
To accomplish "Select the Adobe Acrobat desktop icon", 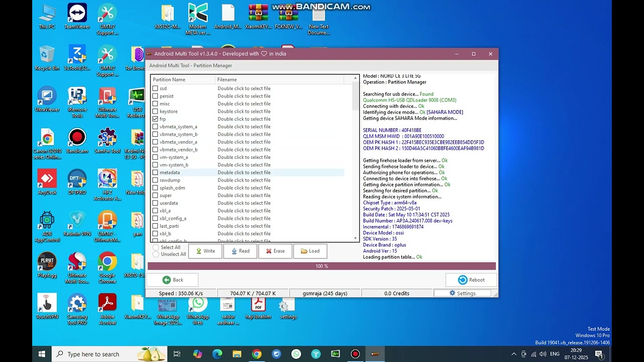I will (107, 310).
